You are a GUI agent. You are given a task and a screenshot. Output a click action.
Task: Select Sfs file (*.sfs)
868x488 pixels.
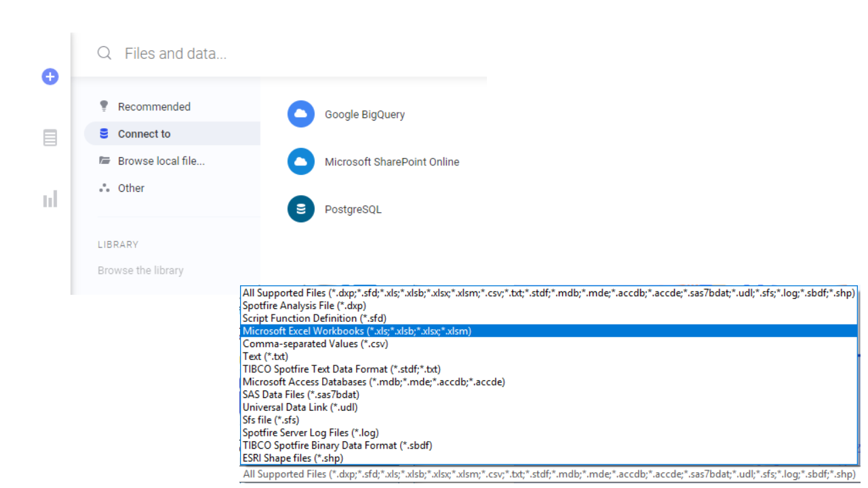pos(549,420)
